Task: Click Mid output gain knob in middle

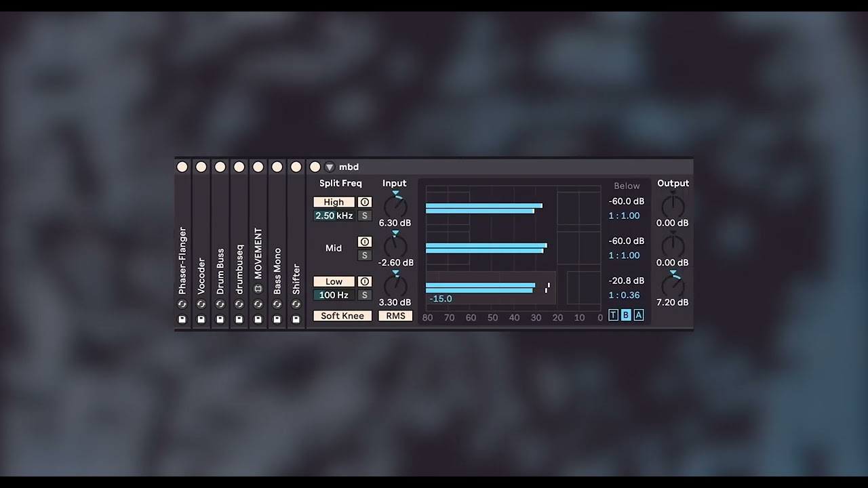Action: pos(673,246)
